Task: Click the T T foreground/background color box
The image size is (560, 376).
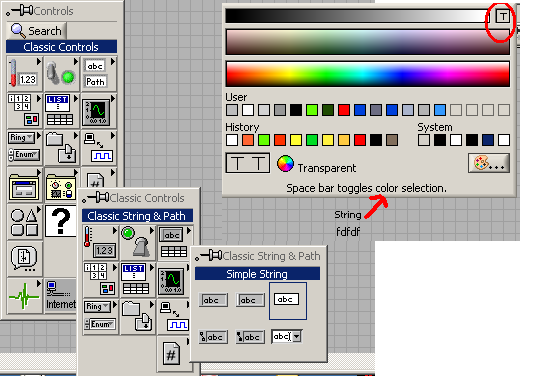Action: click(x=248, y=163)
